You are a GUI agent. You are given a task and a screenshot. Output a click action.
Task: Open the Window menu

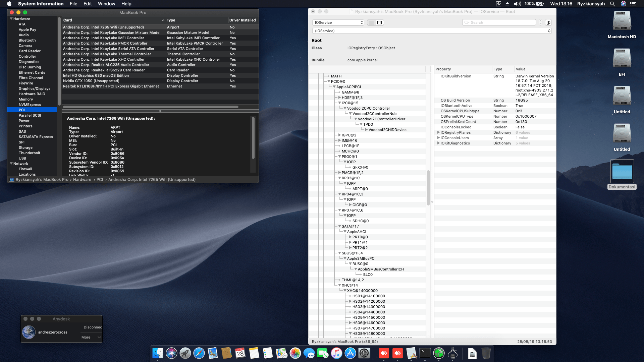click(106, 4)
